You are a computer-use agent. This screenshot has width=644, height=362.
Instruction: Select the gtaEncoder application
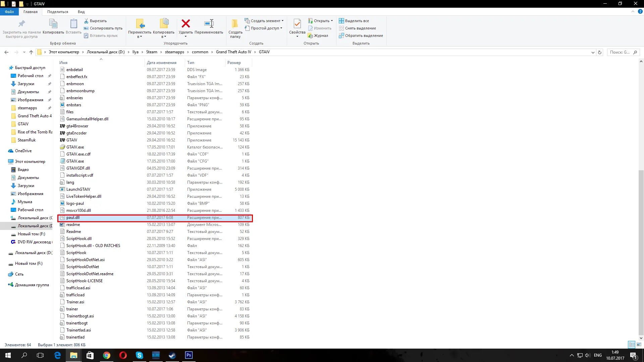pos(76,133)
